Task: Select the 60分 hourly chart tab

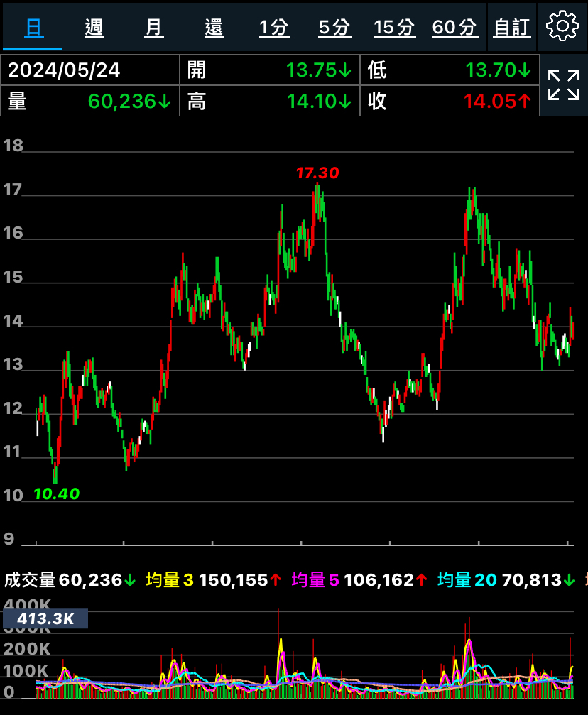Action: [x=454, y=28]
